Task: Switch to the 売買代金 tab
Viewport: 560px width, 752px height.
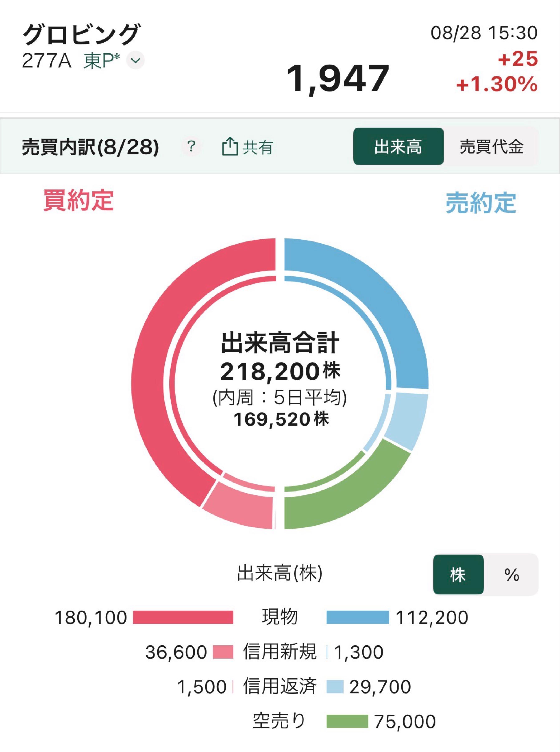Action: pyautogui.click(x=491, y=146)
